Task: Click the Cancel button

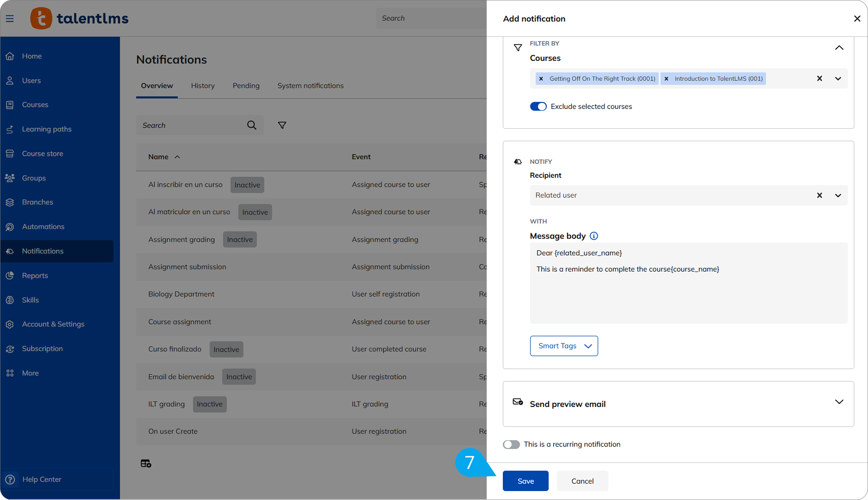Action: [582, 481]
